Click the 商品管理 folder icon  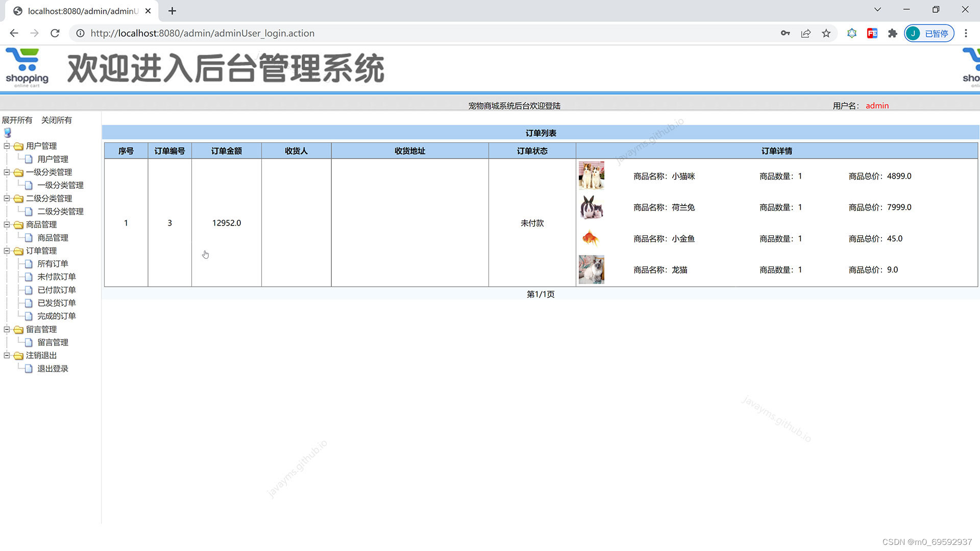pyautogui.click(x=18, y=225)
